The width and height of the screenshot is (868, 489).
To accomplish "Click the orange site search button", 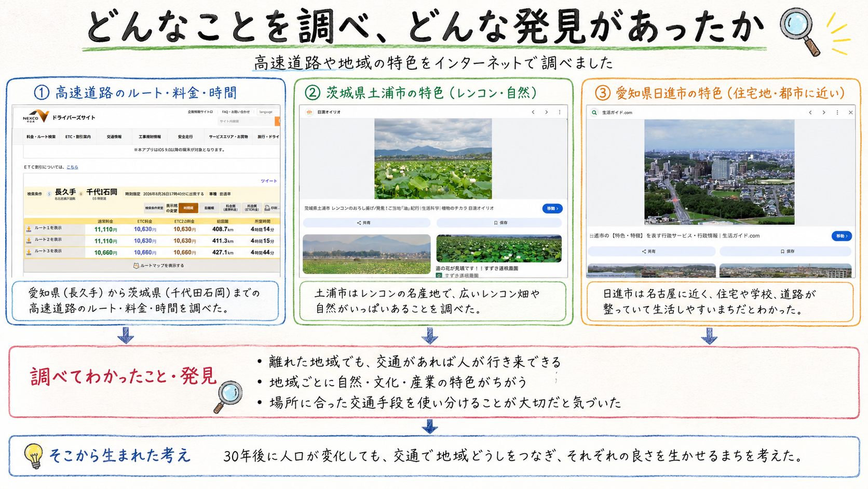I will pyautogui.click(x=278, y=121).
